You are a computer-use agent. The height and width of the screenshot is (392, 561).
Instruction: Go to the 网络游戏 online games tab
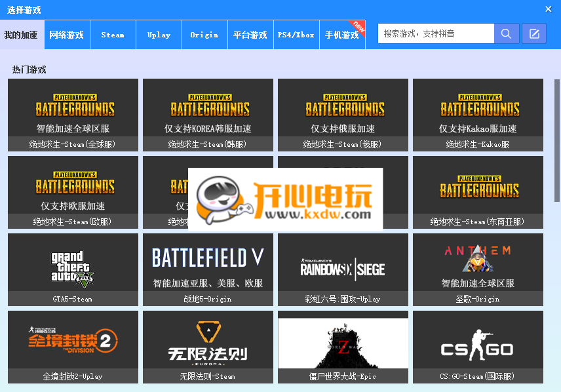click(x=67, y=35)
